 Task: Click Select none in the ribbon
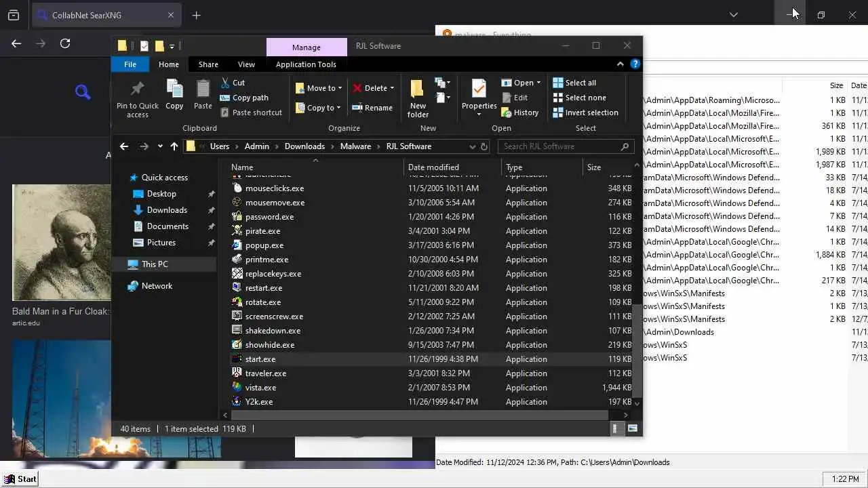click(x=579, y=98)
